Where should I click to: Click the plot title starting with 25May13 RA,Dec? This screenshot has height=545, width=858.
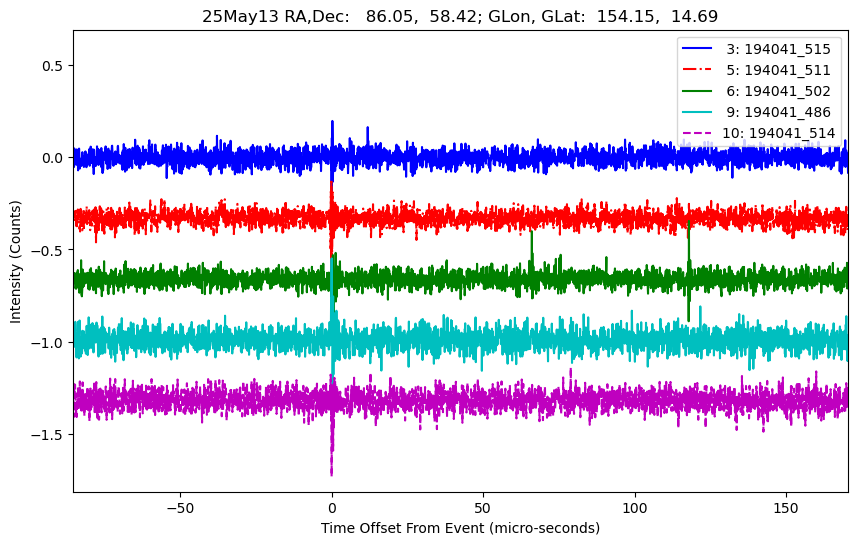pos(460,16)
